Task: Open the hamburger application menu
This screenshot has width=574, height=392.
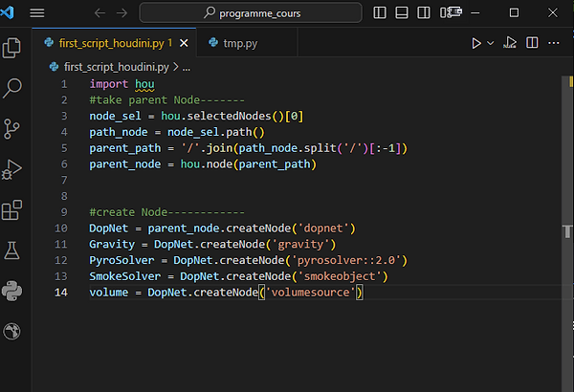Action: pos(37,13)
